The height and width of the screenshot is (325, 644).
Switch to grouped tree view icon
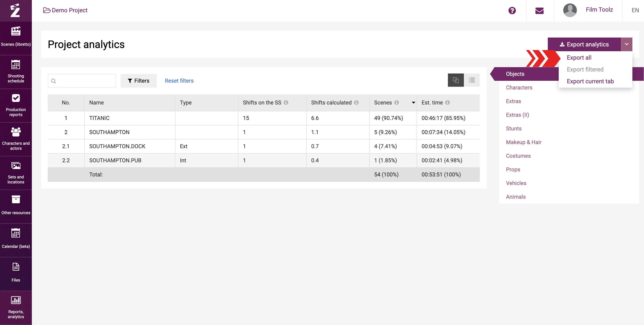(x=455, y=80)
